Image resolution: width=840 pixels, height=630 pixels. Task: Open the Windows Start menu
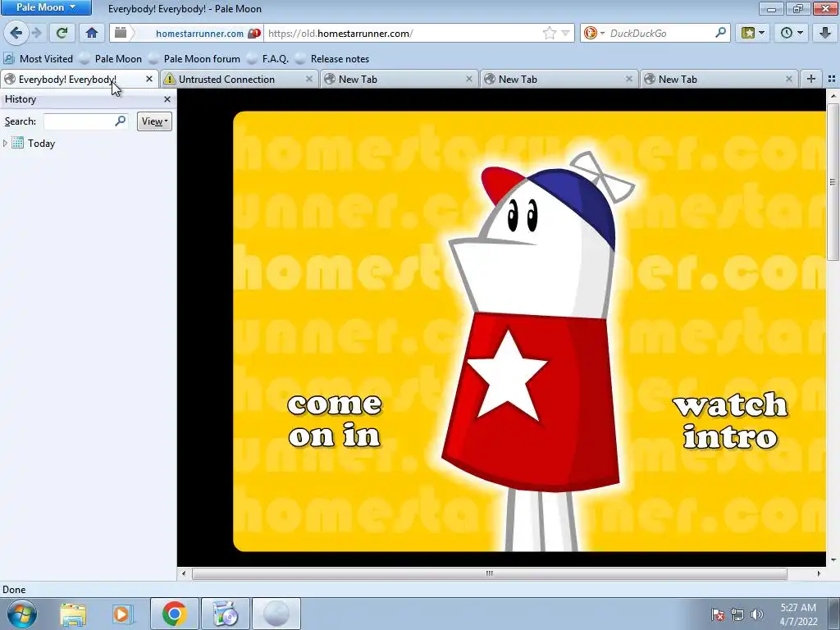point(21,614)
